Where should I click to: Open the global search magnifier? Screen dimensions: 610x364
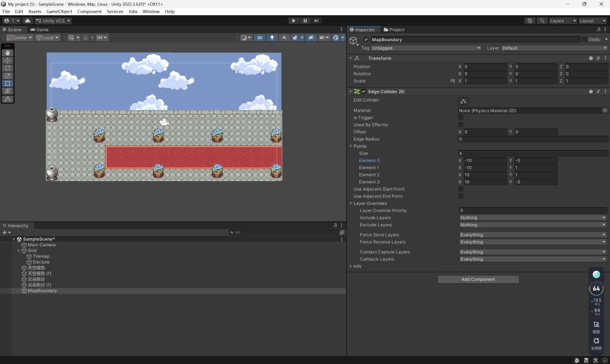pos(542,21)
